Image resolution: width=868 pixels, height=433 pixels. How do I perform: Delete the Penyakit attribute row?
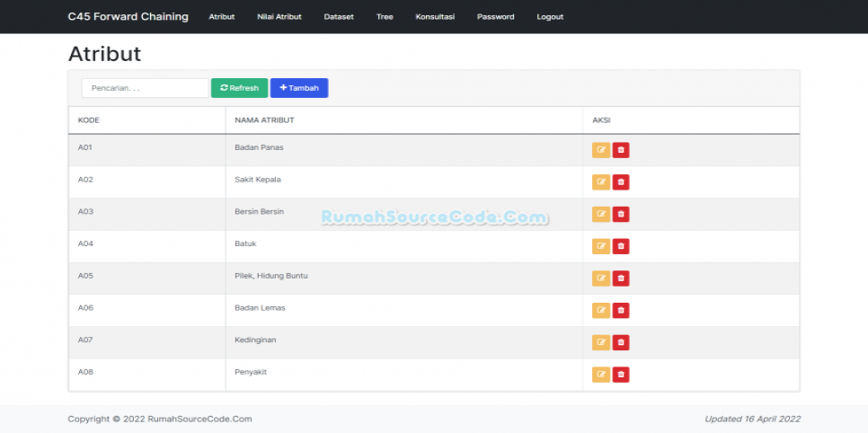[621, 375]
